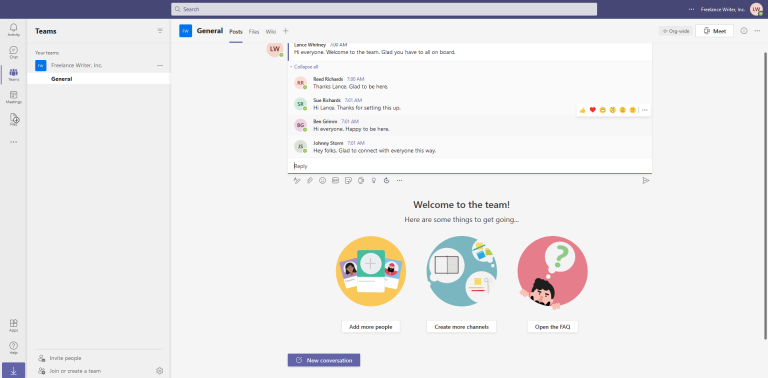Start a New conversation
This screenshot has width=768, height=378.
(324, 360)
